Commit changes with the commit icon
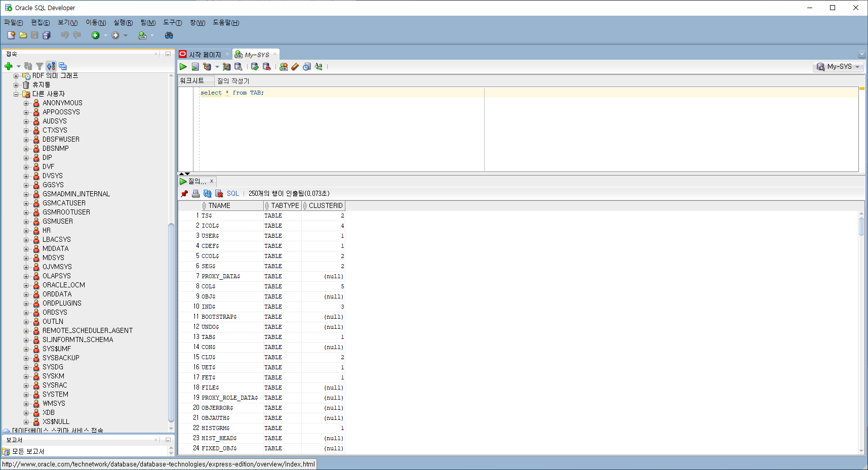 [x=255, y=67]
